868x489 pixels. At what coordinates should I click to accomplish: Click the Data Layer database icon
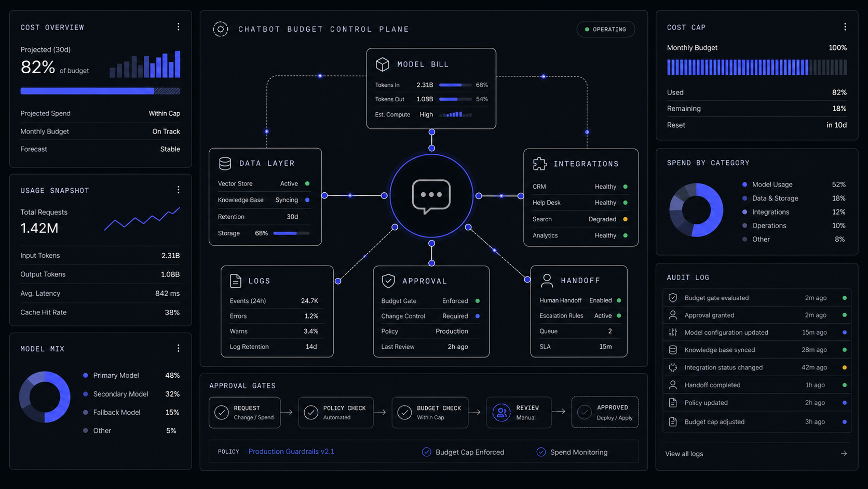click(225, 163)
